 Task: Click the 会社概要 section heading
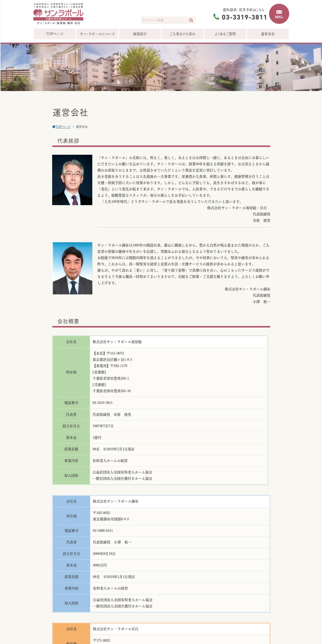[68, 321]
